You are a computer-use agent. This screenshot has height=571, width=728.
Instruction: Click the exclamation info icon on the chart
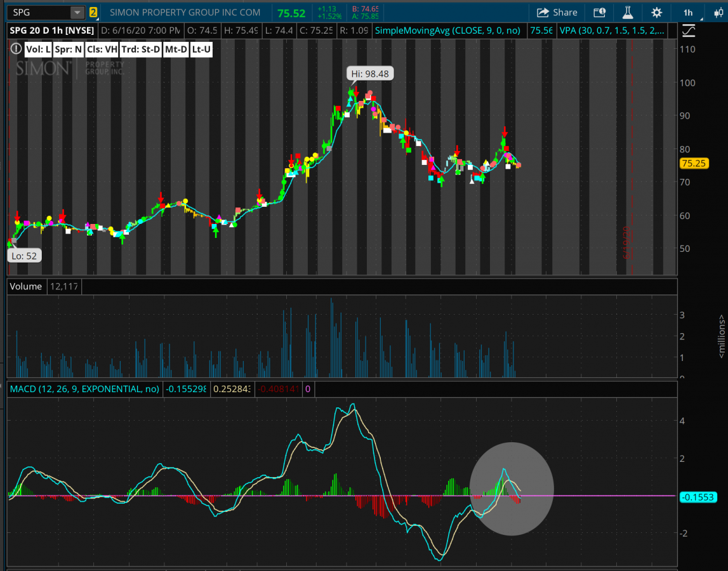(x=17, y=49)
